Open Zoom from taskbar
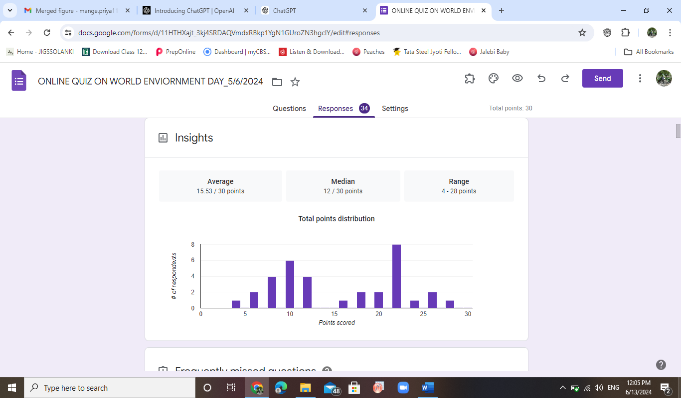The height and width of the screenshot is (398, 681). [403, 388]
